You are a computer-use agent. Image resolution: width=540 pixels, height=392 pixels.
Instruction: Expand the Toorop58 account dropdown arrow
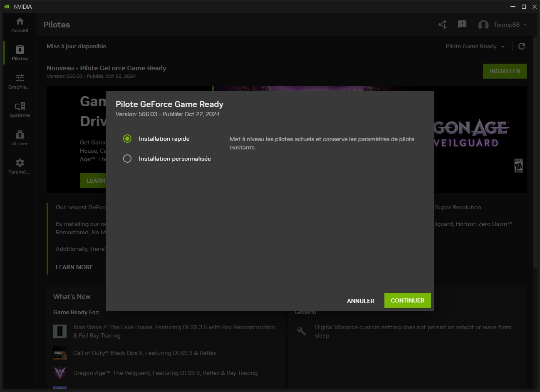click(525, 25)
